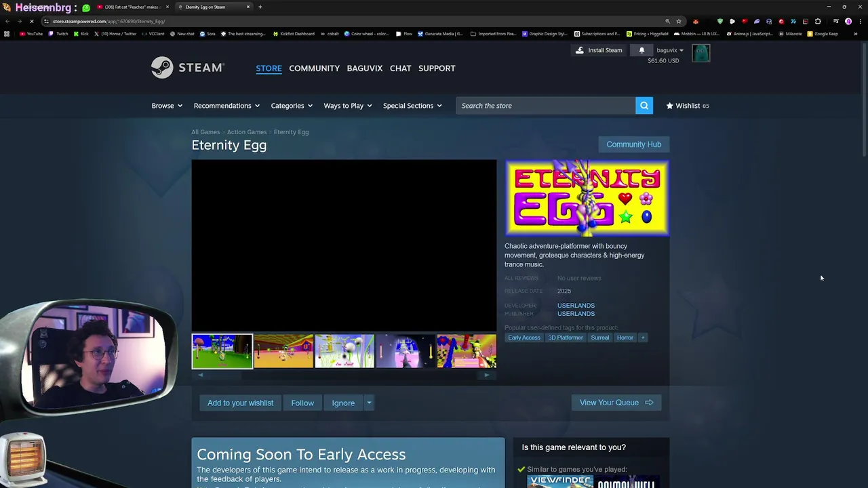The image size is (868, 488).
Task: Open the Chrome three-dot menu
Action: click(861, 21)
